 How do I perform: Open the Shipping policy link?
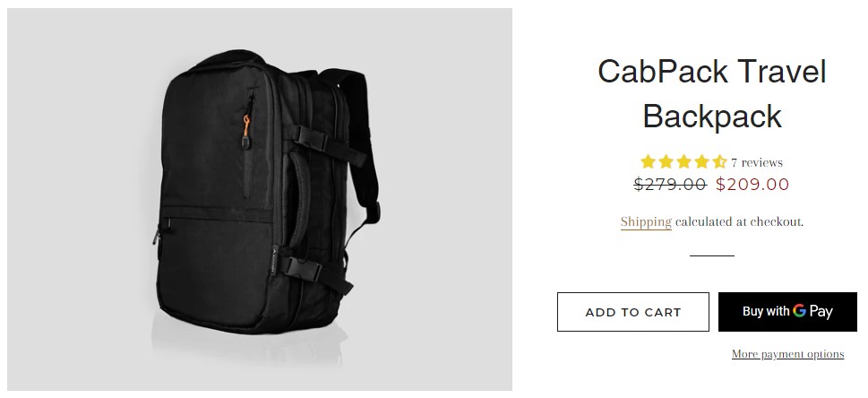(646, 221)
